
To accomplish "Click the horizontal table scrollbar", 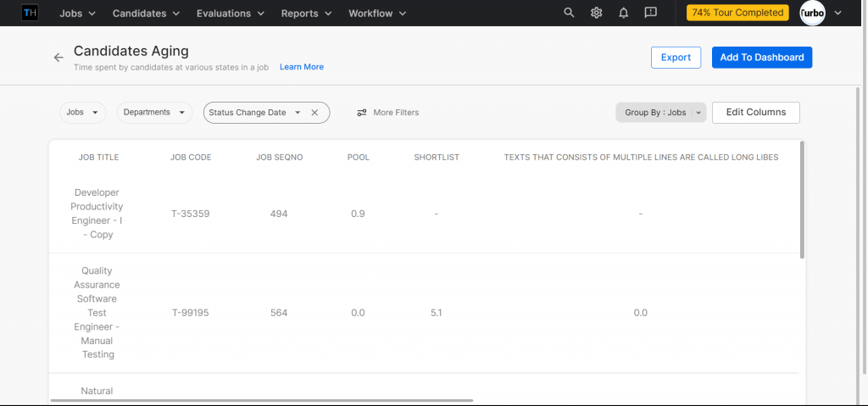I will coord(261,399).
